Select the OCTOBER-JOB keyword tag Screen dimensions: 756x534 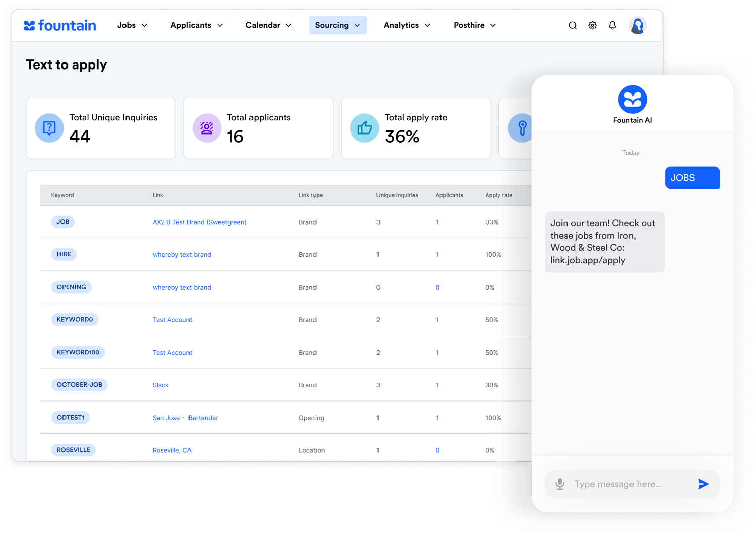(x=79, y=385)
